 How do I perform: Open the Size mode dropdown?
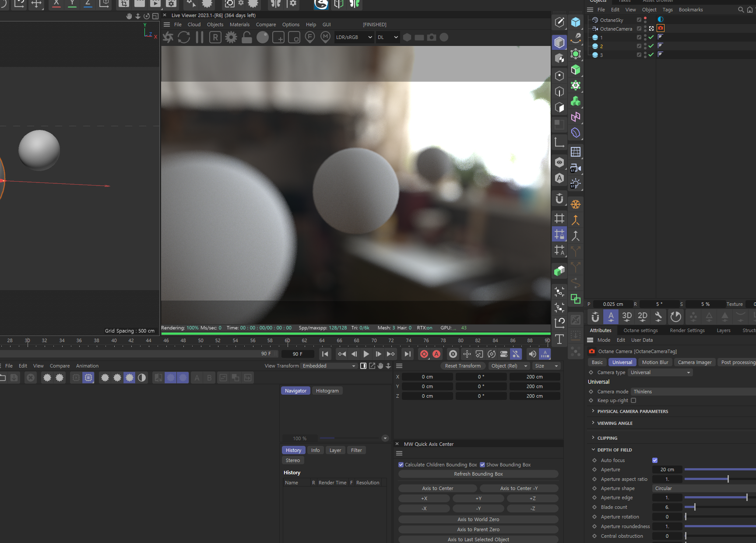click(547, 366)
